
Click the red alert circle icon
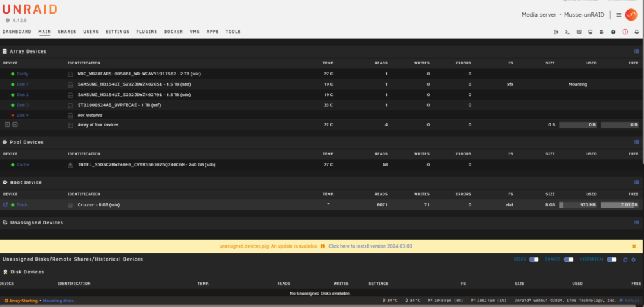pos(625,32)
